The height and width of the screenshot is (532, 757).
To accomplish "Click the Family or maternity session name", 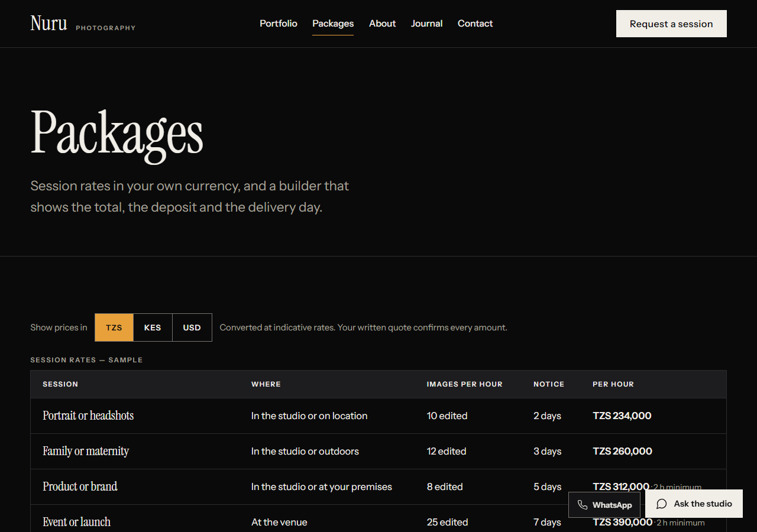I will pyautogui.click(x=86, y=451).
